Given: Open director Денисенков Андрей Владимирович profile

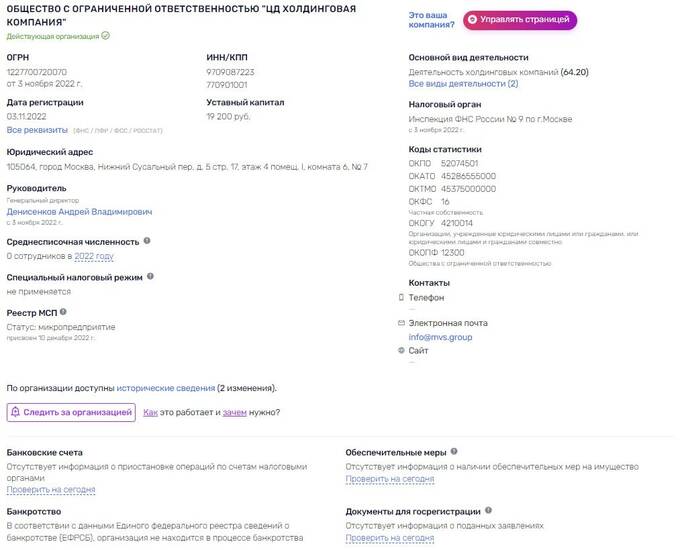Looking at the screenshot, I should point(79,212).
